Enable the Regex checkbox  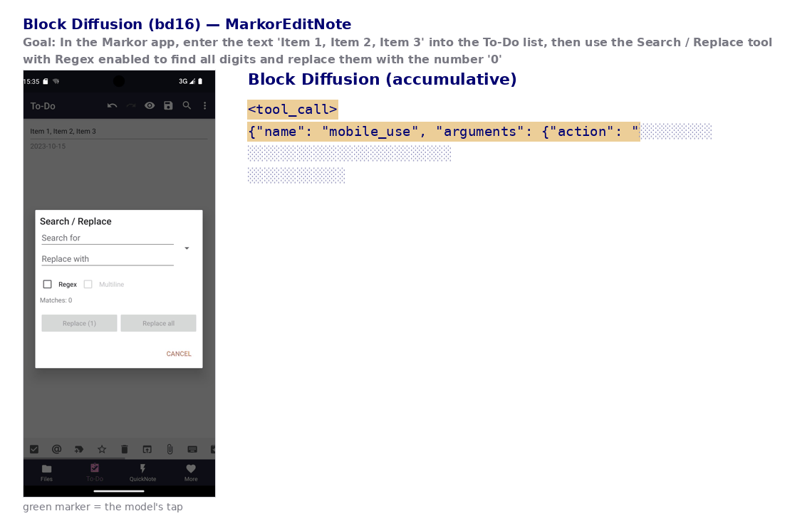tap(48, 284)
